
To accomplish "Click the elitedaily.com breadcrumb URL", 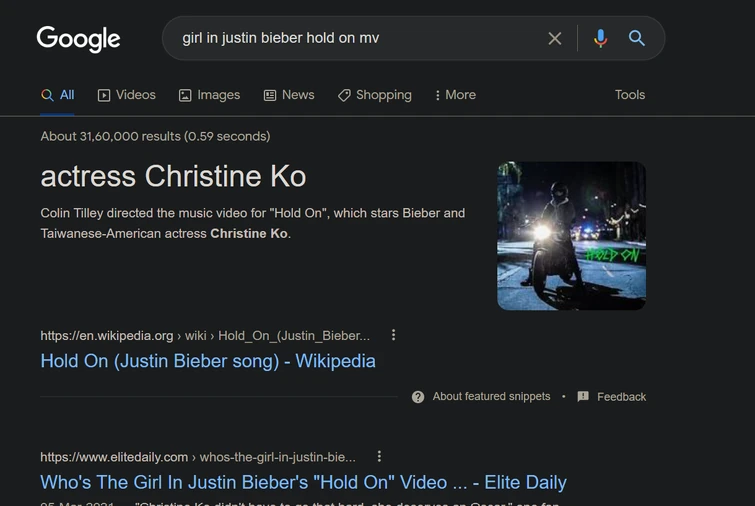I will coord(198,457).
